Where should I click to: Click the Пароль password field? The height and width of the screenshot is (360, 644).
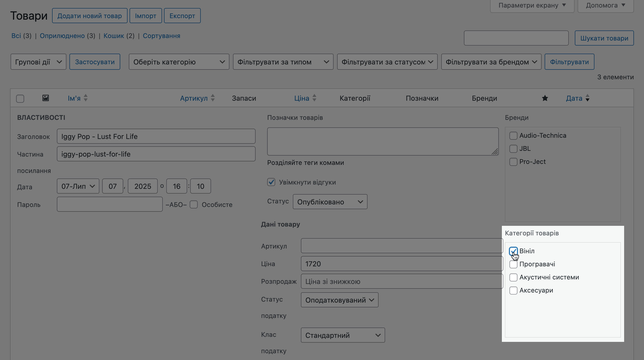(110, 204)
